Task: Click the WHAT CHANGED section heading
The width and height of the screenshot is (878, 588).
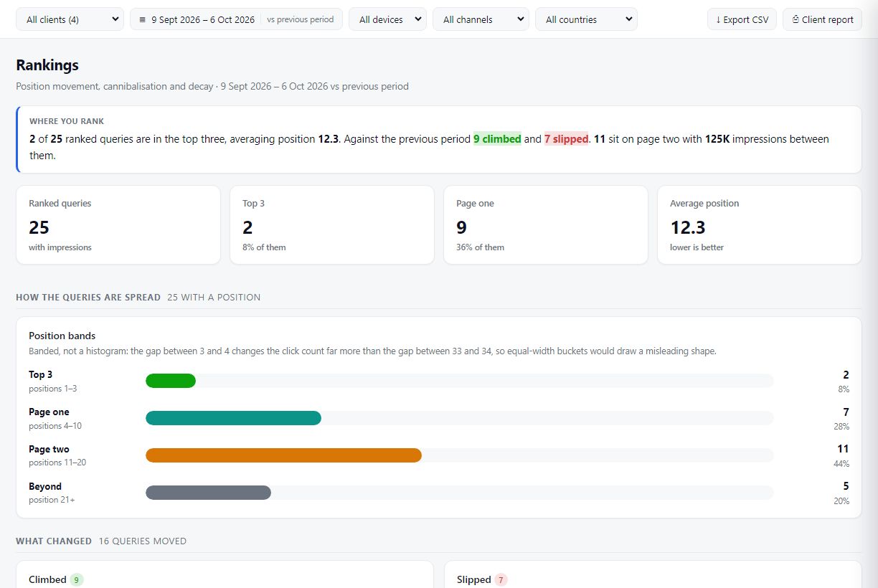Action: (x=54, y=541)
